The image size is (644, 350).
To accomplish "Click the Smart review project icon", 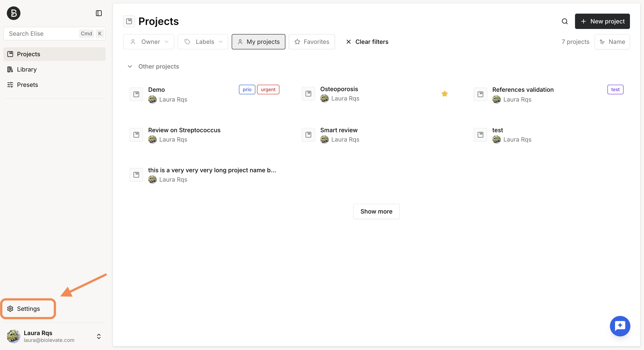I will point(308,135).
